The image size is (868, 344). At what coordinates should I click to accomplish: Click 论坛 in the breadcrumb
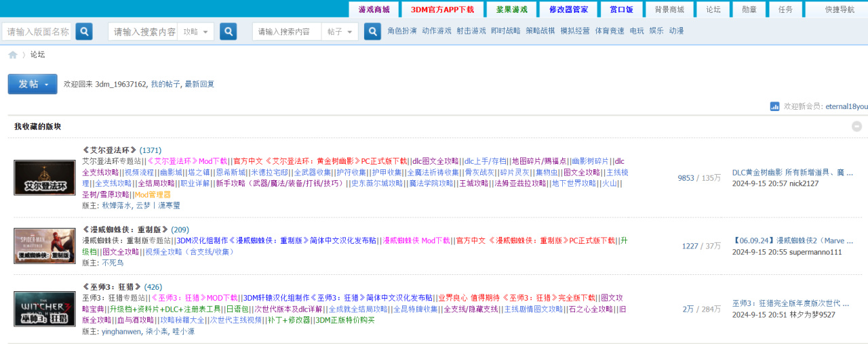coord(37,55)
